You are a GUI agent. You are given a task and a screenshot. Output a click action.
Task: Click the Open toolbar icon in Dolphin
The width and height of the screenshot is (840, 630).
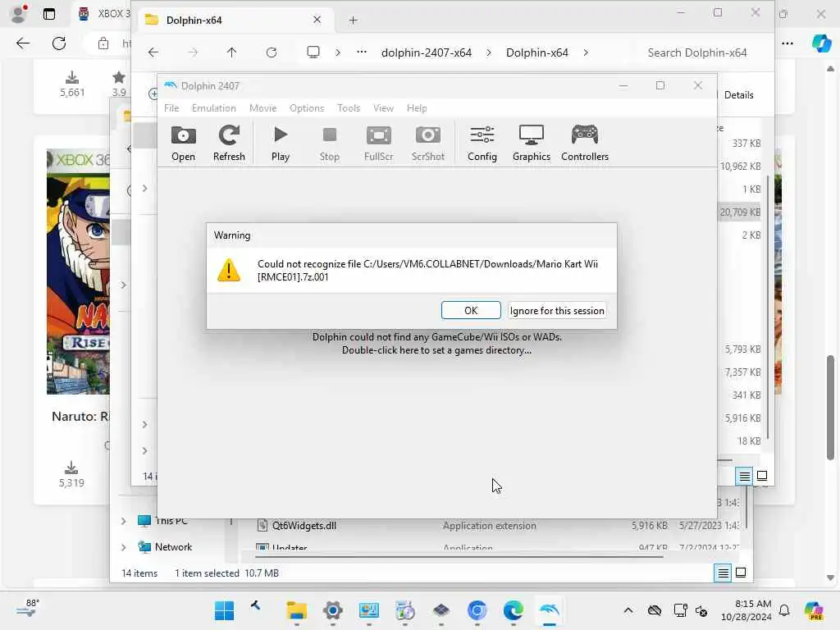pos(183,143)
